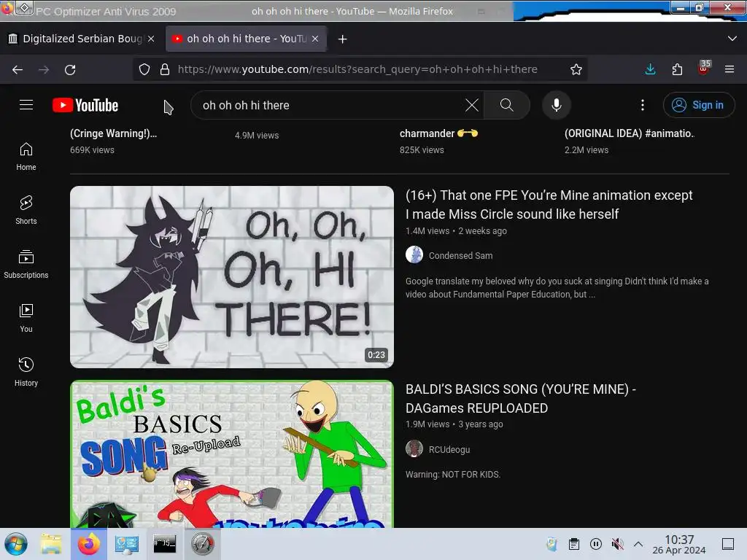Image resolution: width=747 pixels, height=560 pixels.
Task: Play the Oh Oh Oh Hi There thumbnail video
Action: click(232, 277)
